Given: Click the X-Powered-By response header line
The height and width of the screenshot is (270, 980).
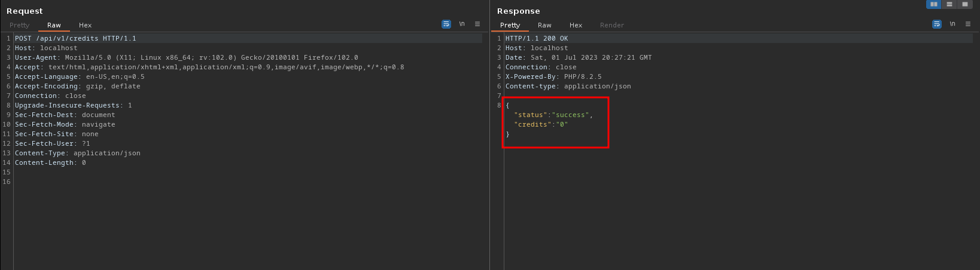Looking at the screenshot, I should [553, 76].
